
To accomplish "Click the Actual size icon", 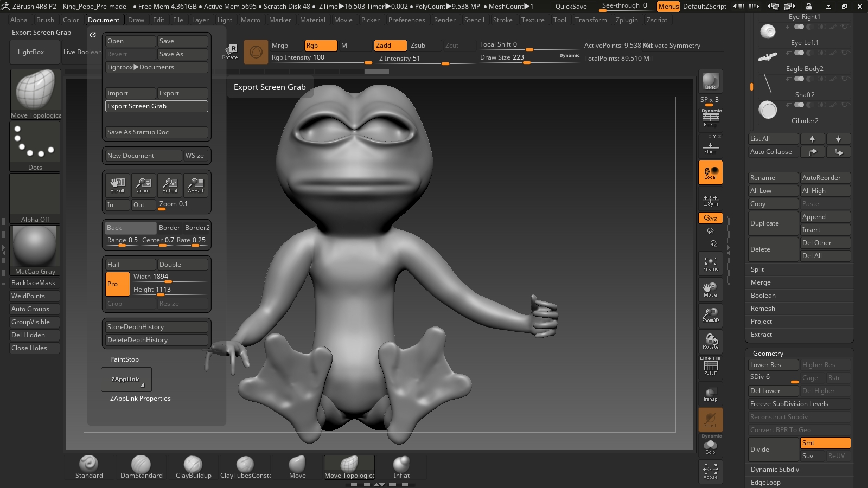I will tap(170, 185).
